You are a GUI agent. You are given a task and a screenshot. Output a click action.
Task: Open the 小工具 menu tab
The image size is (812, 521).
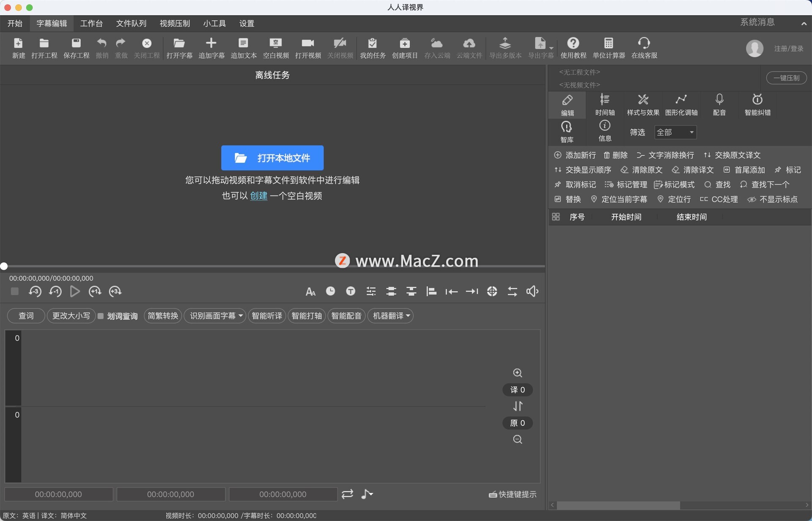214,23
